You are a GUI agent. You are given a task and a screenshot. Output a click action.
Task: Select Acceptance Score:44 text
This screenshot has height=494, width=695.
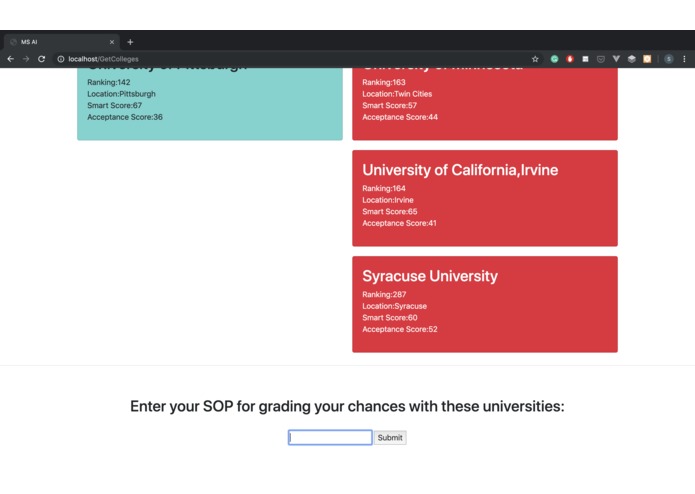[400, 117]
